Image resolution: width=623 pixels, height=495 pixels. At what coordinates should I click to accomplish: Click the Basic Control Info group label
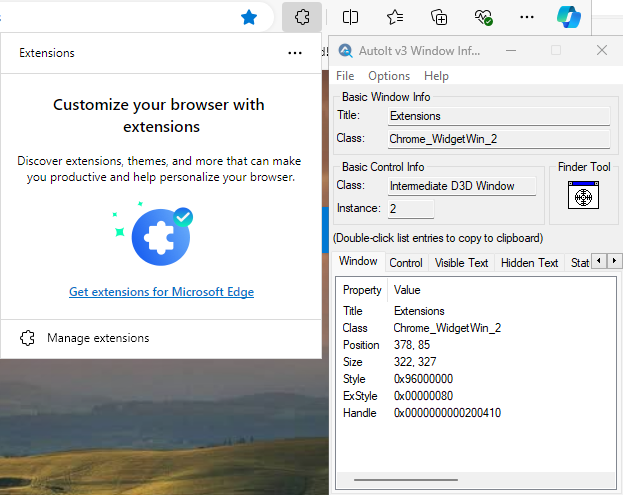point(383,167)
